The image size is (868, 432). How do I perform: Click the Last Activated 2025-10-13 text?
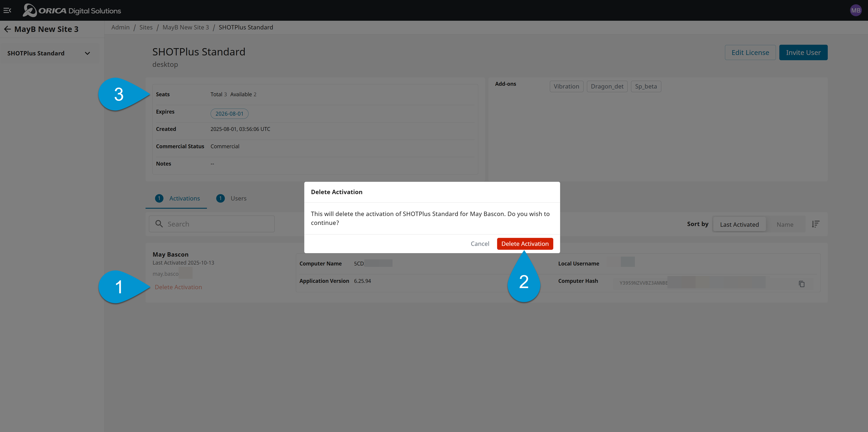tap(183, 263)
